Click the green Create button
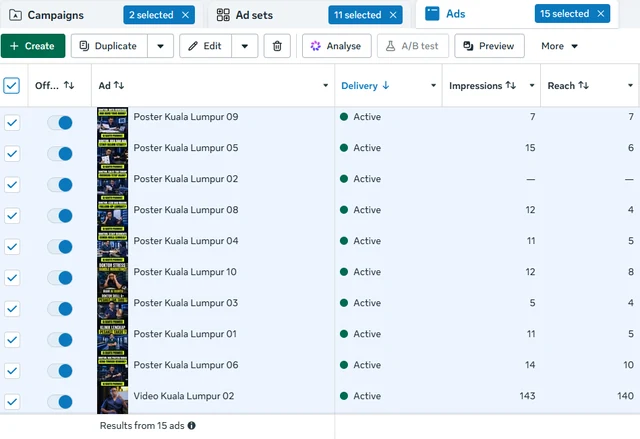 (33, 46)
